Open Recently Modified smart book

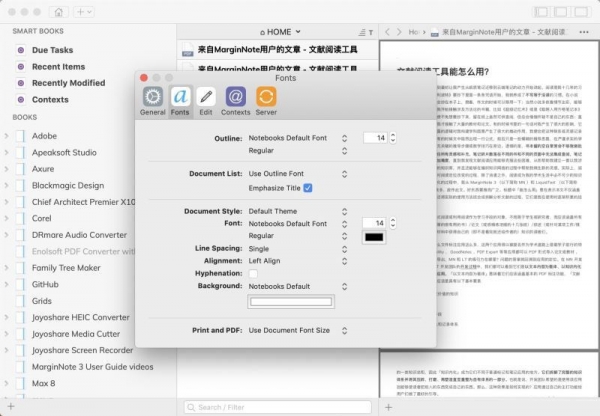click(x=68, y=83)
